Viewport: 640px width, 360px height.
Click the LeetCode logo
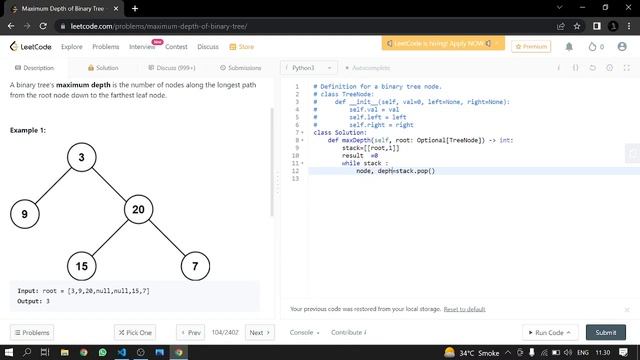pos(31,47)
